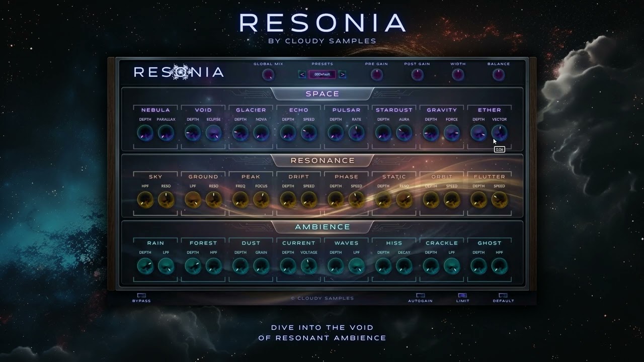Click the Current Voltage knob
This screenshot has width=644, height=362.
pos(309,266)
